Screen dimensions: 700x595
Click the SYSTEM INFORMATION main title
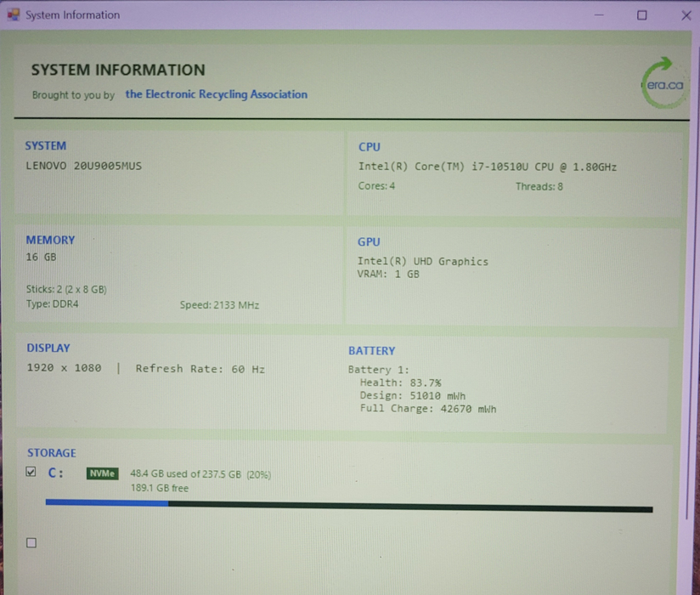pyautogui.click(x=118, y=70)
